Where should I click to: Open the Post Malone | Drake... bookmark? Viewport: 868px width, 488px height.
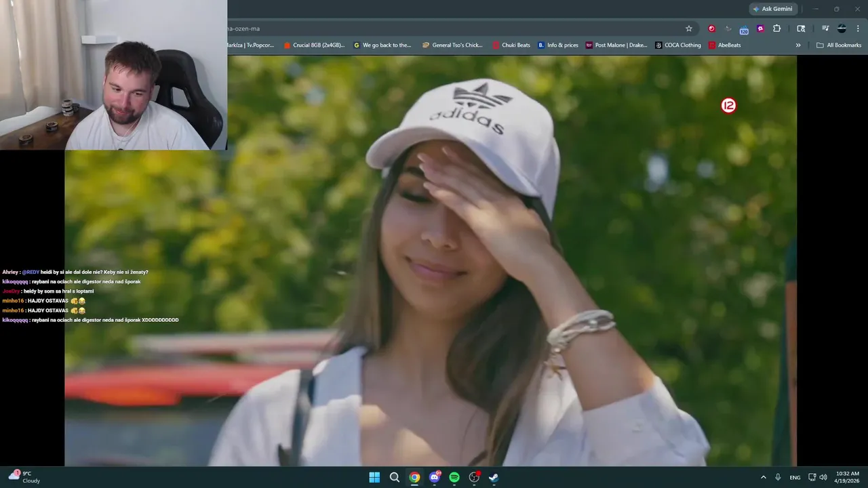[616, 45]
